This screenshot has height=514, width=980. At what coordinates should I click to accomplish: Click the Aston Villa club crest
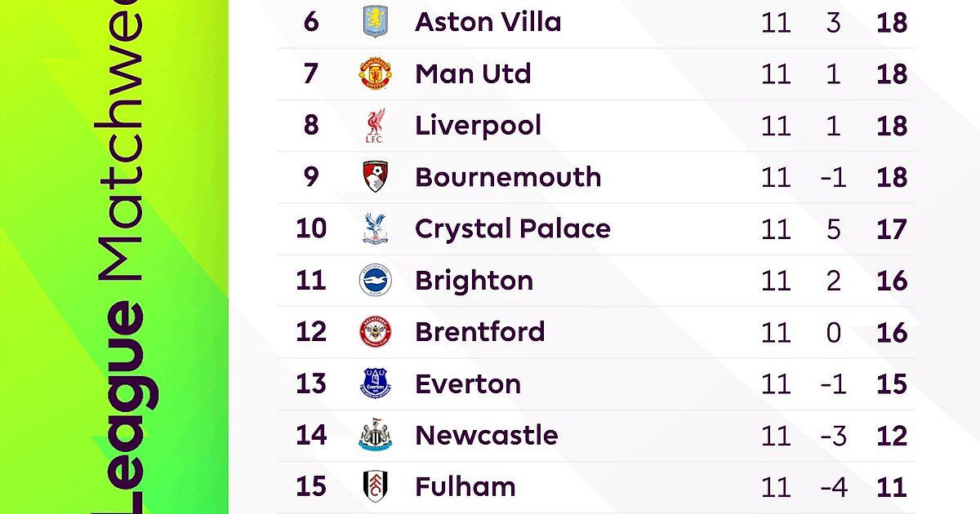click(x=376, y=21)
